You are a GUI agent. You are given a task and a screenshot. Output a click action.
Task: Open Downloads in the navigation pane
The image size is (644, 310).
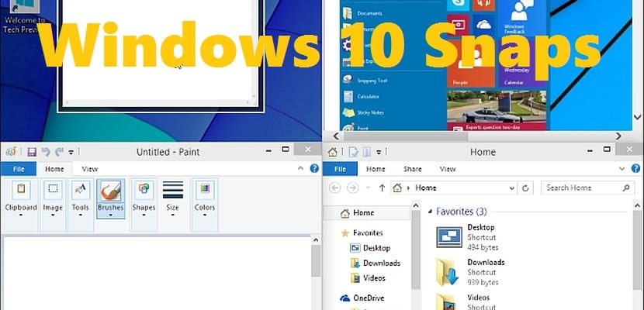click(376, 263)
